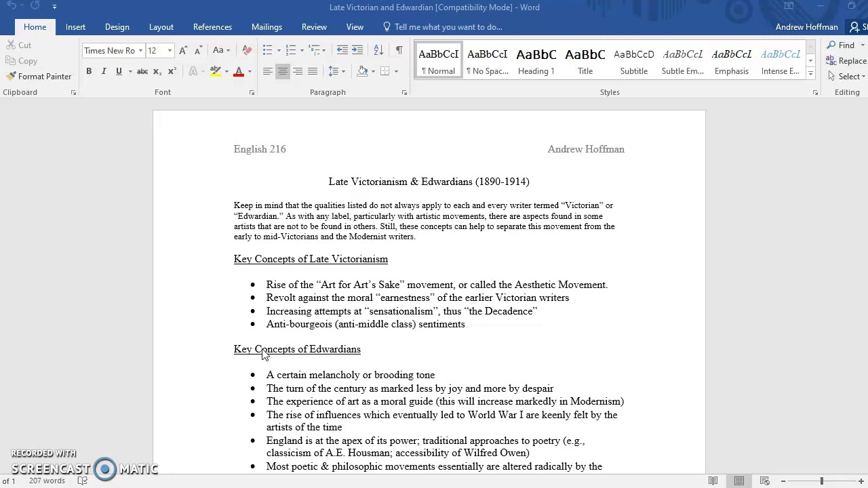Align text to the right
The image size is (868, 488).
click(298, 71)
